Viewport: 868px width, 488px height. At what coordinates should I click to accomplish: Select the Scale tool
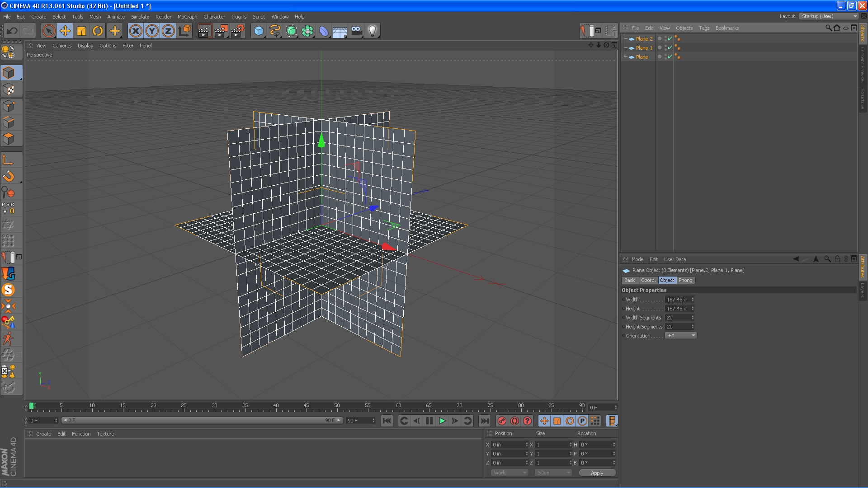tap(81, 31)
